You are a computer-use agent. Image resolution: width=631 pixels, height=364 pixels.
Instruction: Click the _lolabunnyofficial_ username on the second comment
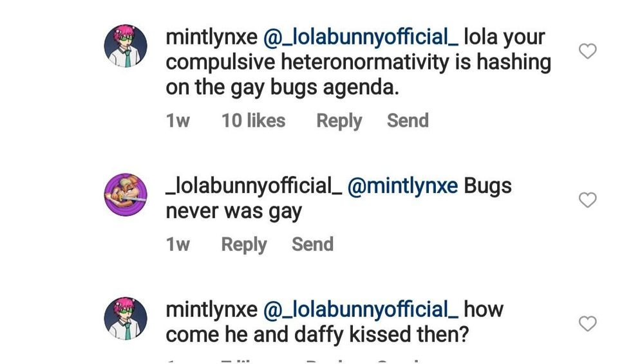tap(254, 186)
